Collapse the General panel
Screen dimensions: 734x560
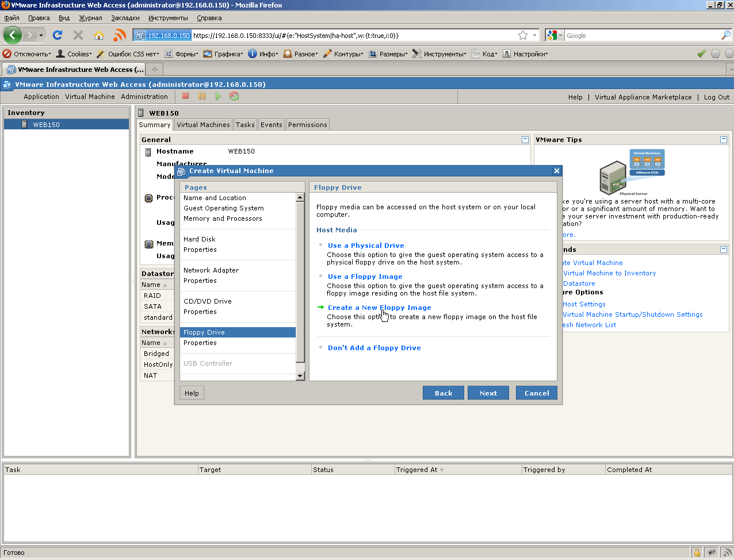click(525, 140)
